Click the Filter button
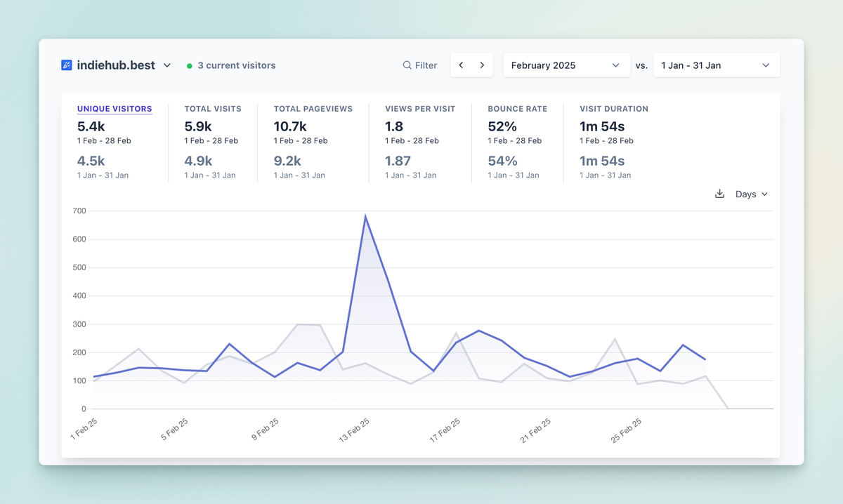Viewport: 843px width, 504px height. click(419, 65)
